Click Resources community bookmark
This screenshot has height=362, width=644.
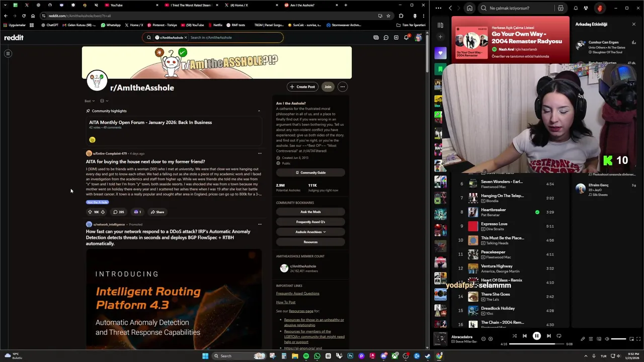tap(310, 242)
